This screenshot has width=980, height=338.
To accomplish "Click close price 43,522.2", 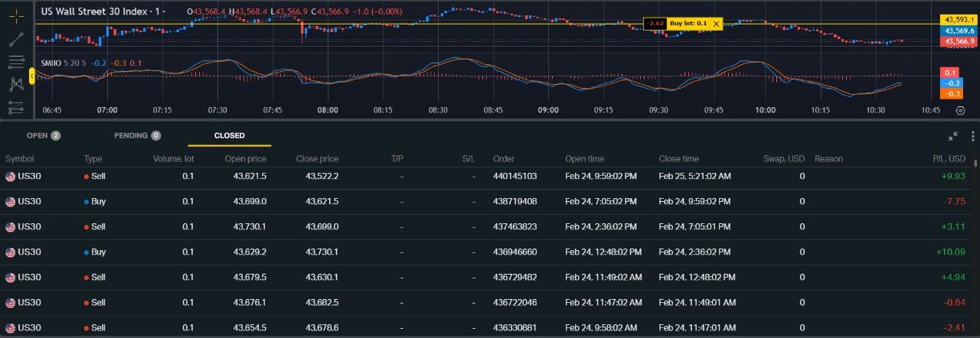I will tap(322, 176).
